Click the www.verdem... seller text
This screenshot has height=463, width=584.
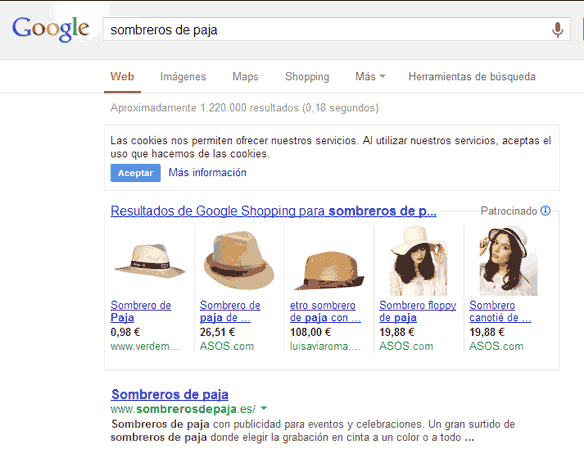[145, 346]
